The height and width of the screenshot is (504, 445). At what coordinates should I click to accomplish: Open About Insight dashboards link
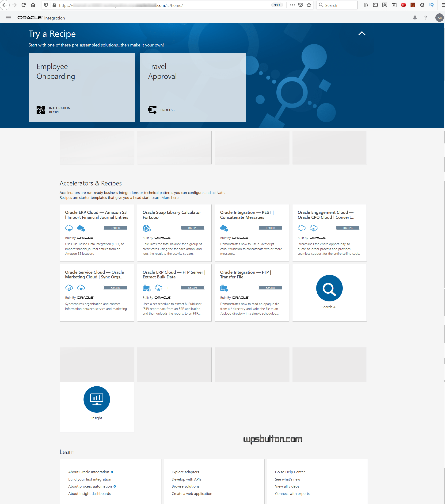[x=89, y=493]
